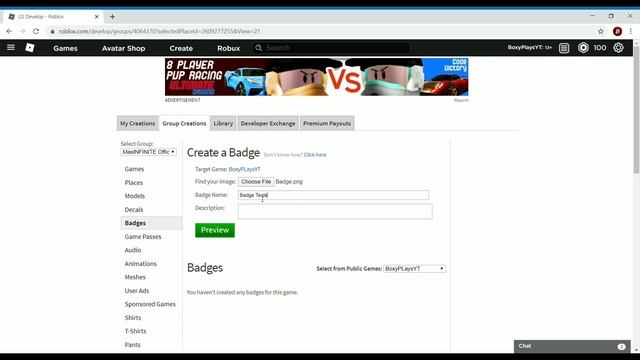Open the settings gear icon

click(x=618, y=48)
